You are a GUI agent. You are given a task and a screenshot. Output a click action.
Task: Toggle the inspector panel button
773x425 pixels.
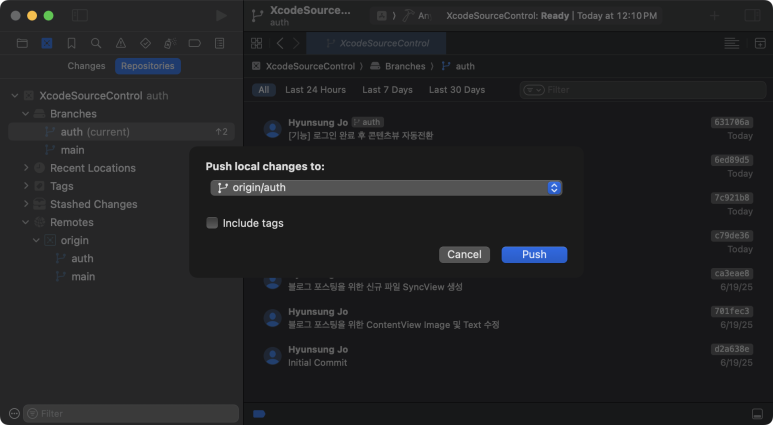click(x=752, y=15)
